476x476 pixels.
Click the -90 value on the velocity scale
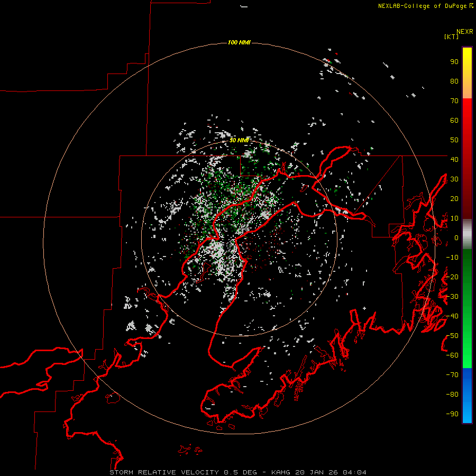tap(452, 414)
